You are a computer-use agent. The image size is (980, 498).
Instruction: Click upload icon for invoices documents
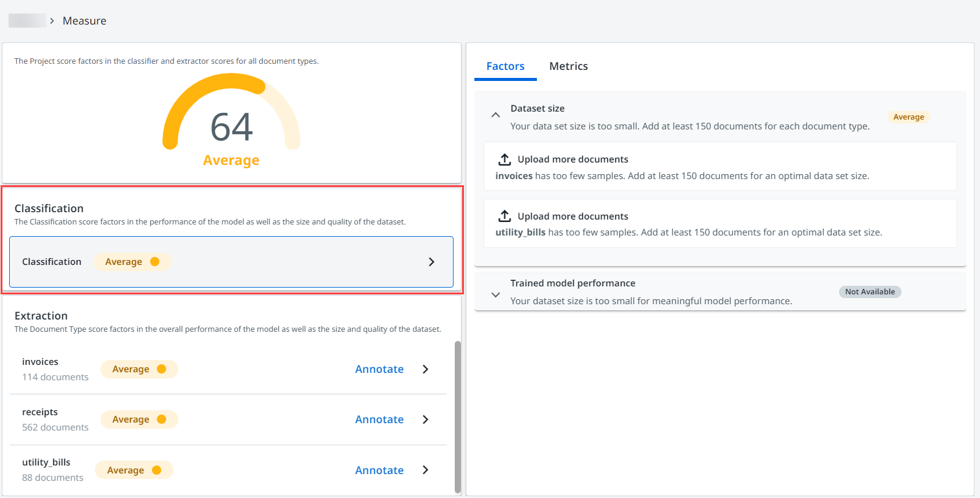tap(504, 159)
